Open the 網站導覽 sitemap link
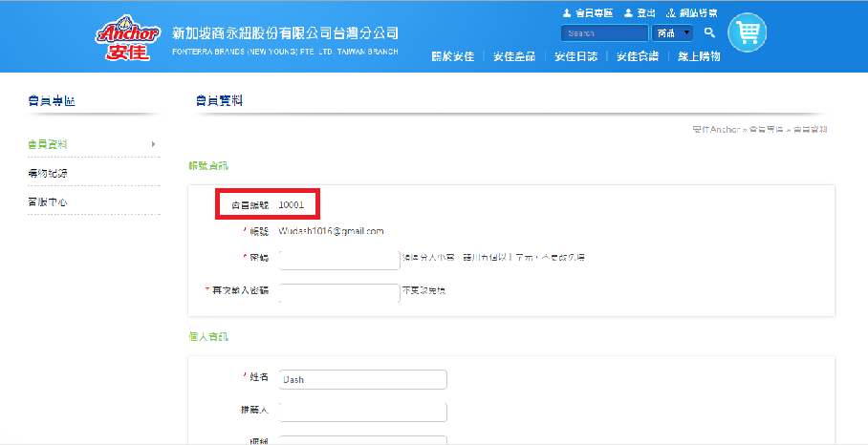The height and width of the screenshot is (445, 868). pos(693,13)
